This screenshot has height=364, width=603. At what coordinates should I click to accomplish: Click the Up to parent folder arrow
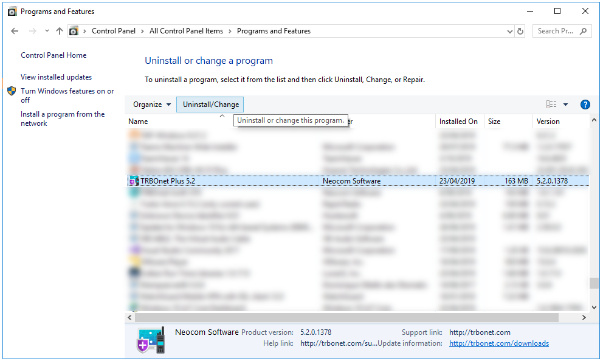point(59,31)
